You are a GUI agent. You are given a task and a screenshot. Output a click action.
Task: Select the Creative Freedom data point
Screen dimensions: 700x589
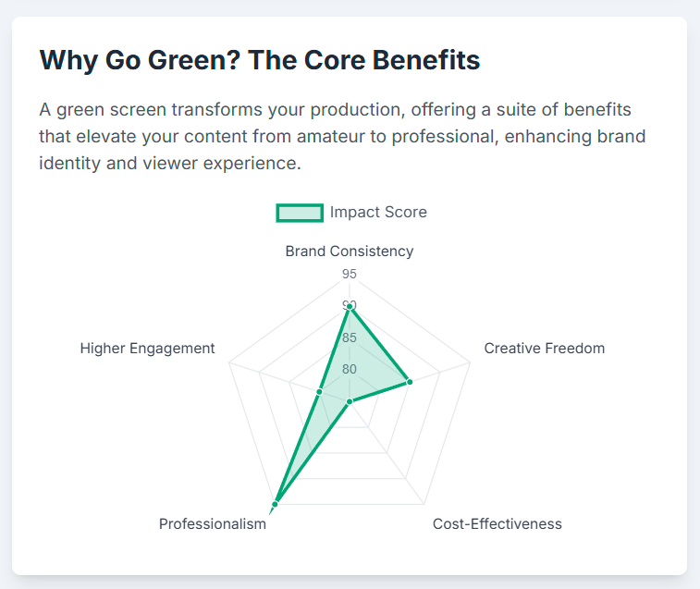click(410, 382)
